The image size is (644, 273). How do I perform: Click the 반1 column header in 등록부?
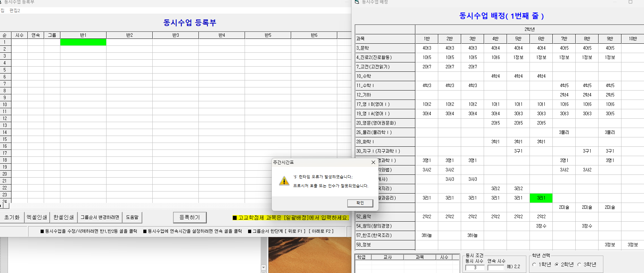tap(83, 35)
